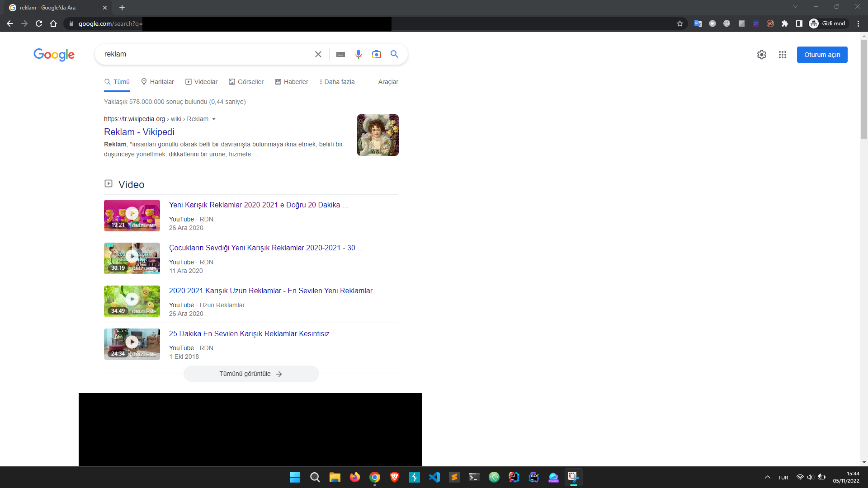
Task: Bookmark this page with the star icon
Action: [680, 23]
